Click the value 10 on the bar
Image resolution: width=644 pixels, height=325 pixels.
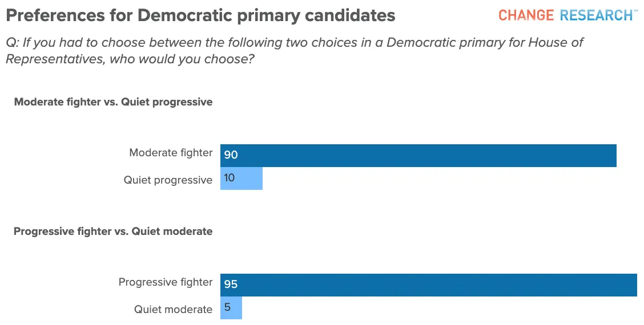coord(230,178)
